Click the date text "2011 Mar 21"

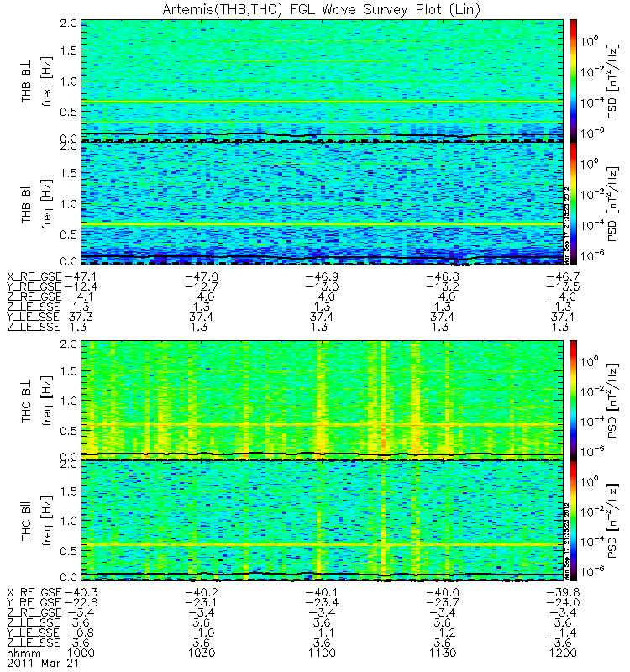click(x=43, y=663)
